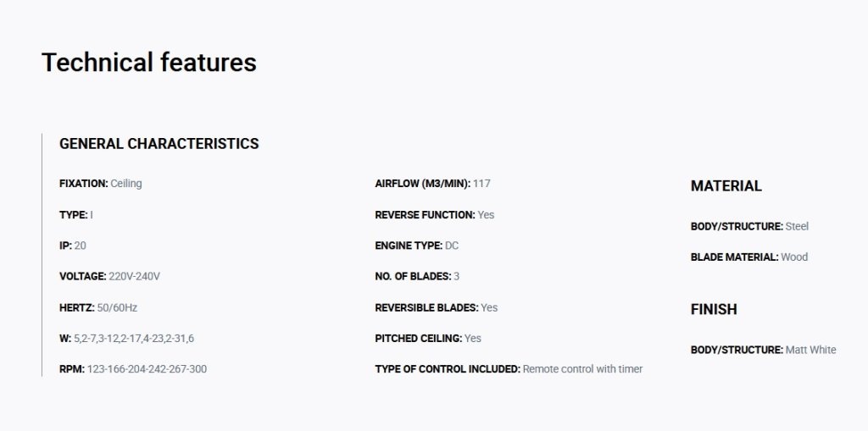This screenshot has height=431, width=868.
Task: Select the REVERSIBLE BLADES: Yes row
Action: tap(437, 307)
